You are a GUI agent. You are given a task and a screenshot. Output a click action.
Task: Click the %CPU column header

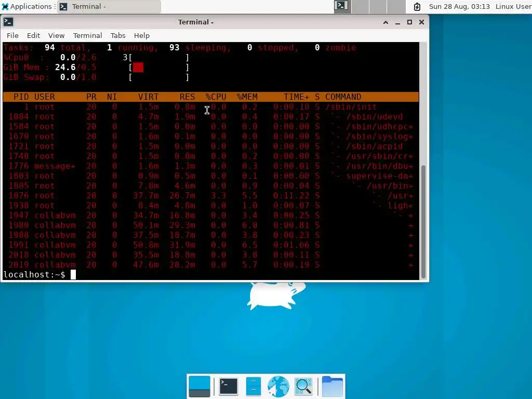pos(216,97)
